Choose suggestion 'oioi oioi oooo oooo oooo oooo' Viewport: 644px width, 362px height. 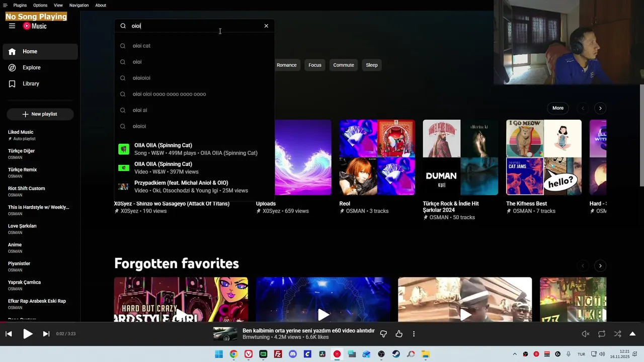194,94
